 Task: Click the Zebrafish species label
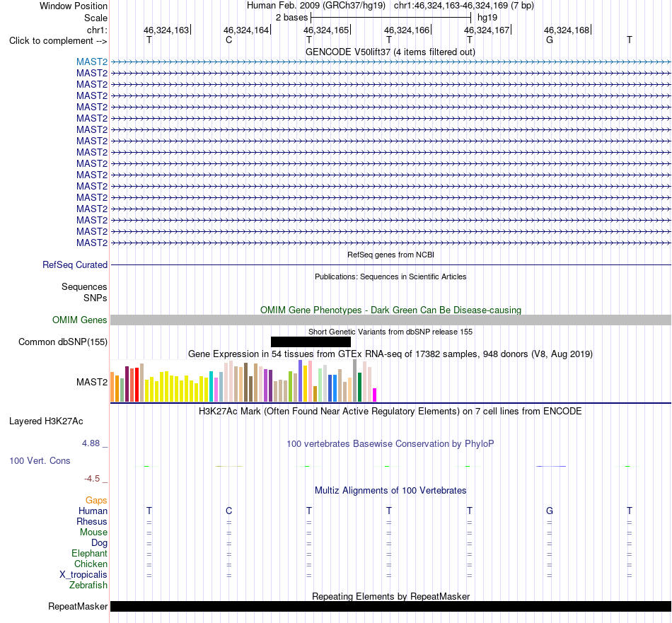[88, 585]
